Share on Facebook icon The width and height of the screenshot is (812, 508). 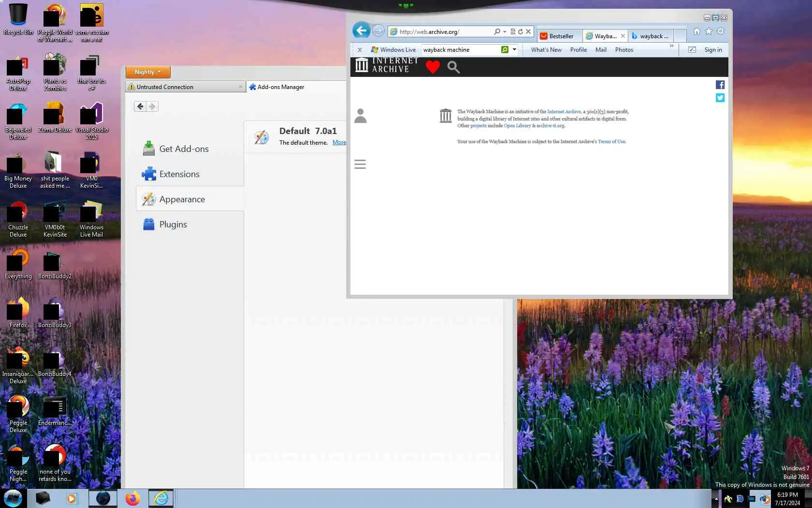coord(720,85)
